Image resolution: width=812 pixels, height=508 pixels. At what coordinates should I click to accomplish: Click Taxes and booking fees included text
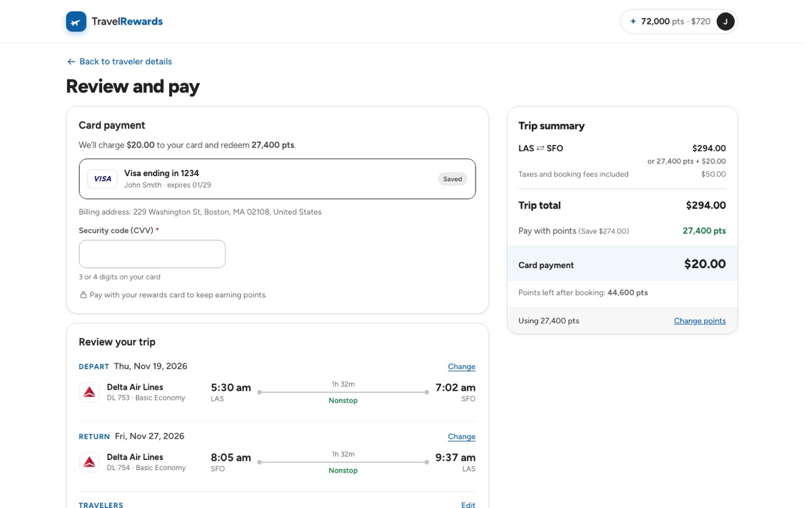pos(573,174)
